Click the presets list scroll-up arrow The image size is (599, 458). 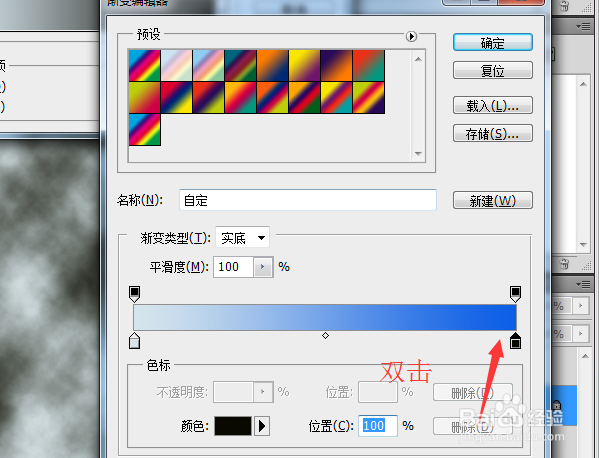point(418,59)
